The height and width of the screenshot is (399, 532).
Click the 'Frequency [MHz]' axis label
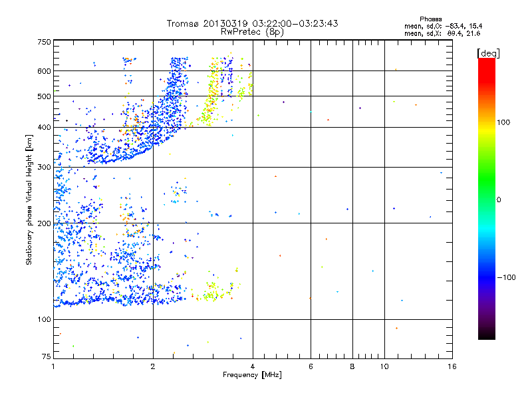(252, 375)
